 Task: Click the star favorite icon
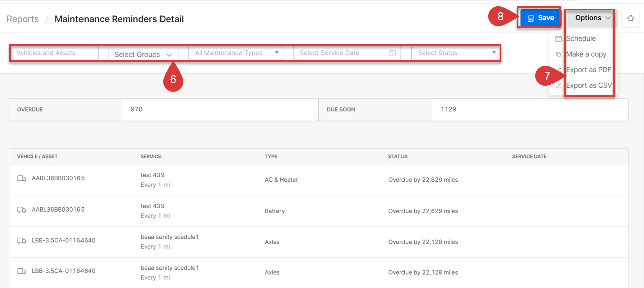click(x=630, y=18)
